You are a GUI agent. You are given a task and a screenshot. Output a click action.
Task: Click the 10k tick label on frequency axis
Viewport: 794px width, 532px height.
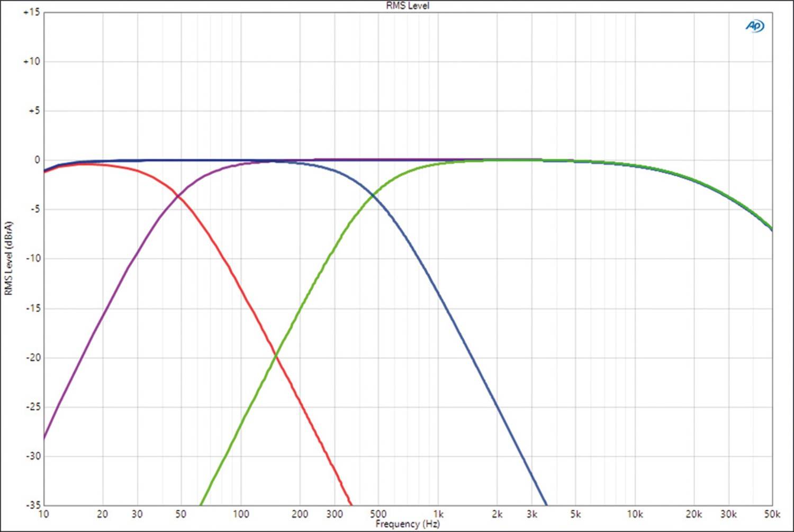tap(635, 514)
